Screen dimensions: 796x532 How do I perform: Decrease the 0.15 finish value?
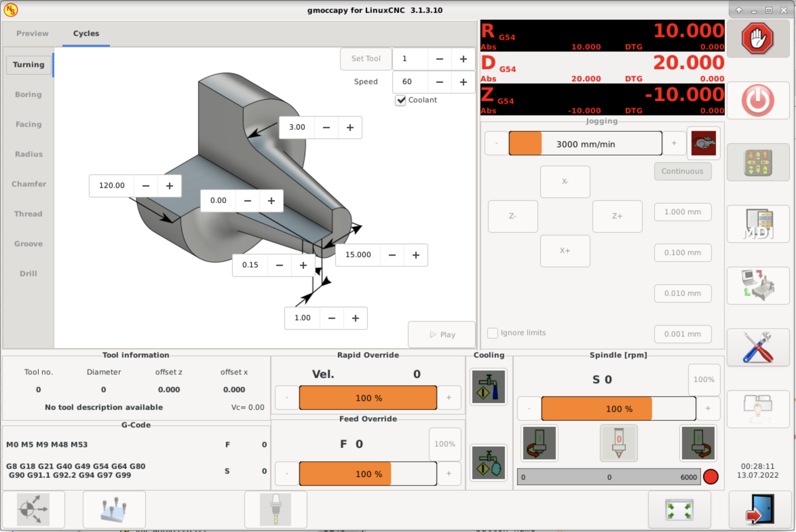(279, 265)
